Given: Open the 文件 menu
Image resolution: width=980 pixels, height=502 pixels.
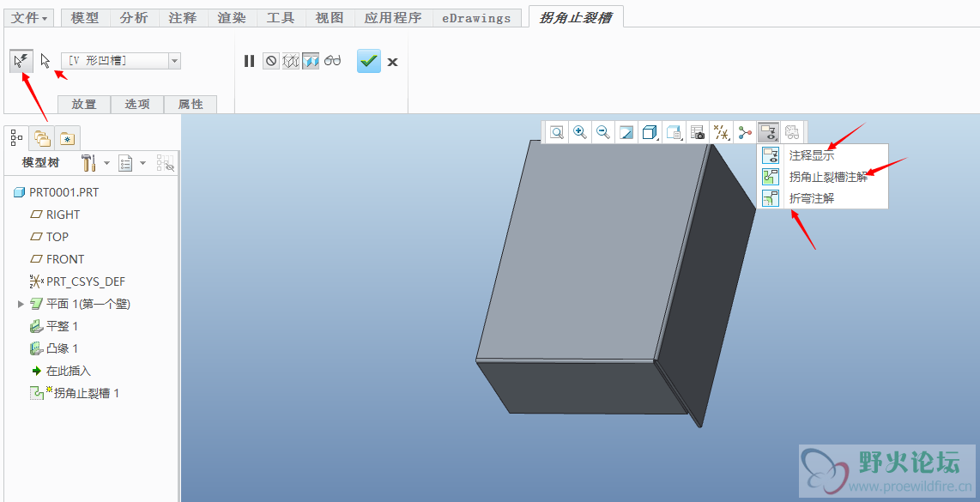Looking at the screenshot, I should click(29, 18).
